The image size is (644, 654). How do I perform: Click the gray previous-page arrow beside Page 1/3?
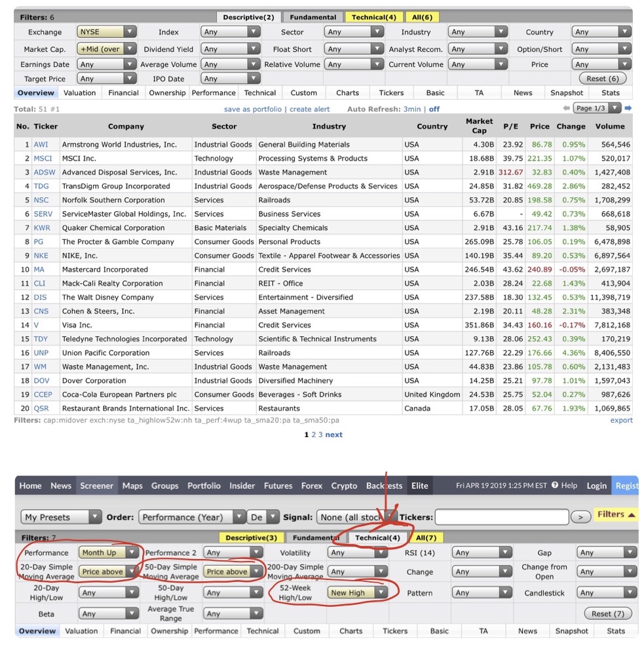point(567,108)
